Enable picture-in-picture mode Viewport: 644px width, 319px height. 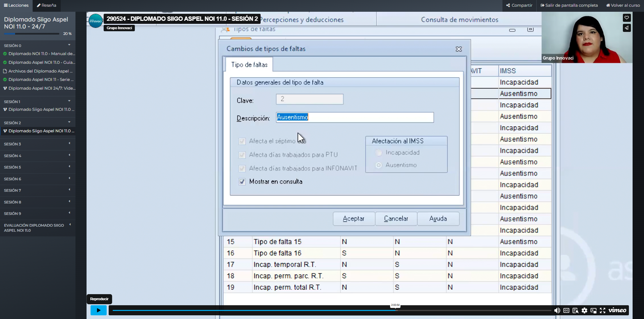[593, 311]
